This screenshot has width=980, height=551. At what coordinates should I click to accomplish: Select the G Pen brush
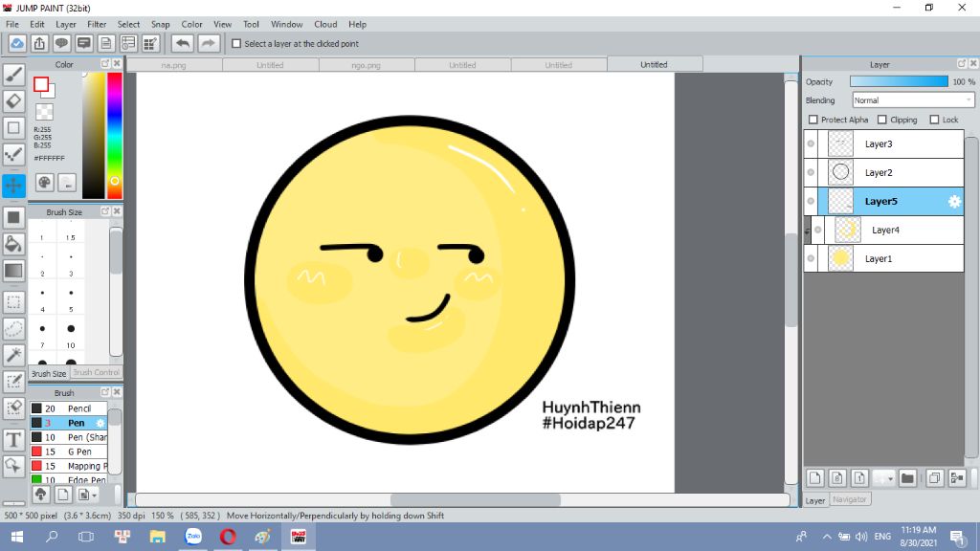tap(69, 452)
